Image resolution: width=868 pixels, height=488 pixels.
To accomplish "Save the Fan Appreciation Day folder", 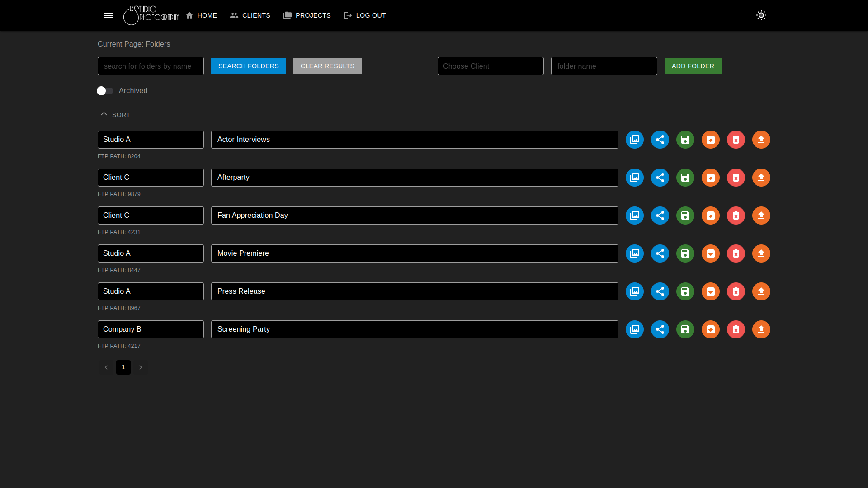I will click(x=685, y=216).
